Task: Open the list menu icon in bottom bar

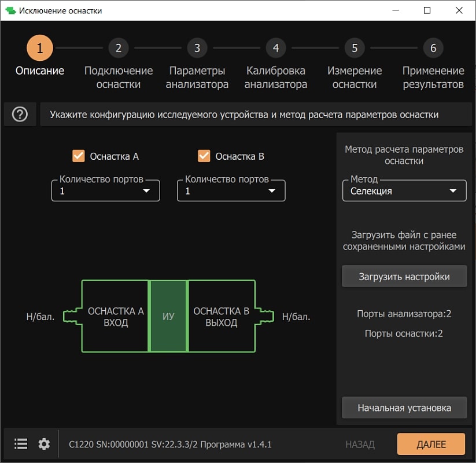Action: [x=21, y=444]
